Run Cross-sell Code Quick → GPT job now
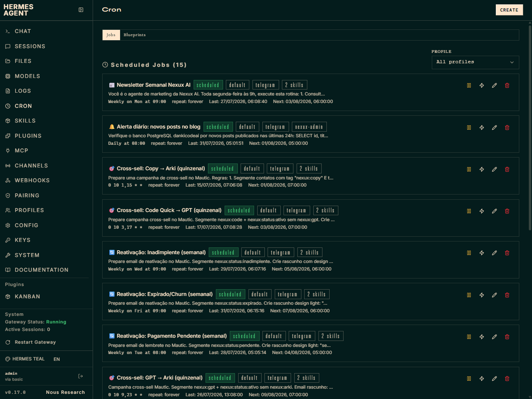This screenshot has height=399, width=532. click(482, 211)
